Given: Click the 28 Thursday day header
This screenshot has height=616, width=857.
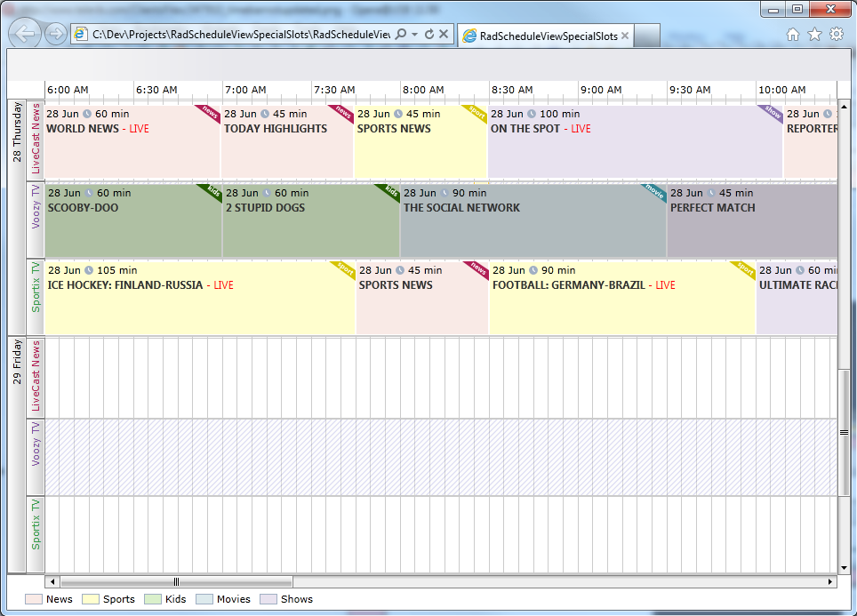Looking at the screenshot, I should tap(17, 217).
